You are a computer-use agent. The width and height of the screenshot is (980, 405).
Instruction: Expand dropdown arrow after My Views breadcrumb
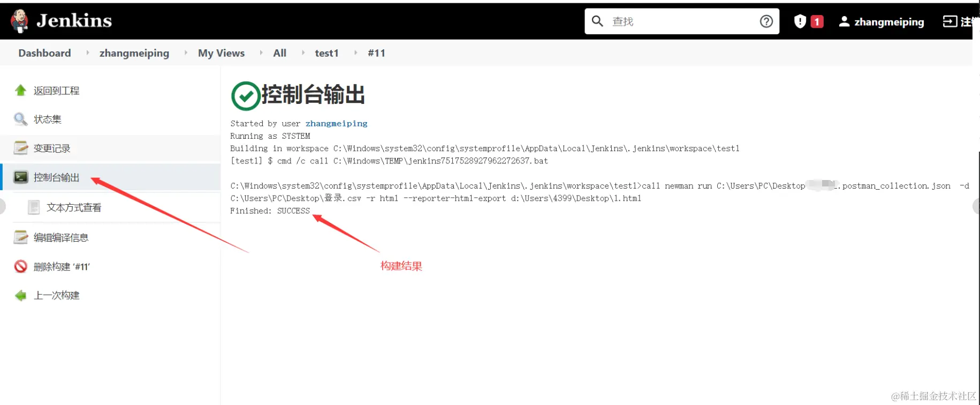coord(261,52)
